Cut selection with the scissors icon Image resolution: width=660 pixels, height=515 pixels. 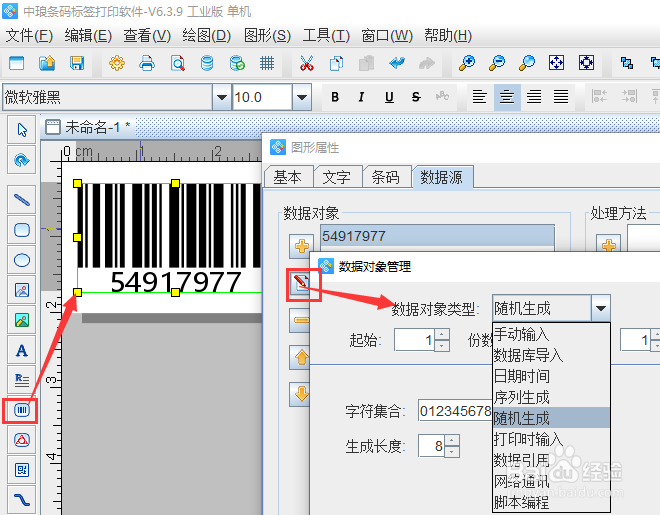point(307,63)
